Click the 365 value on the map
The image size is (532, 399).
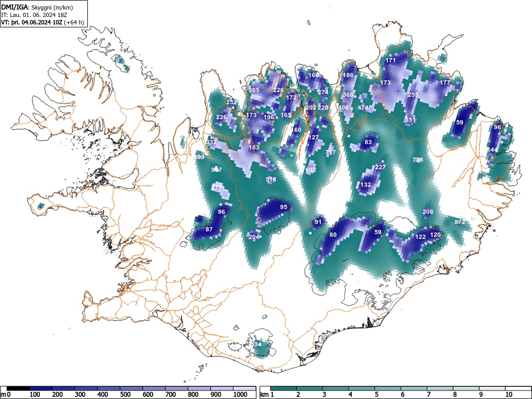[254, 90]
